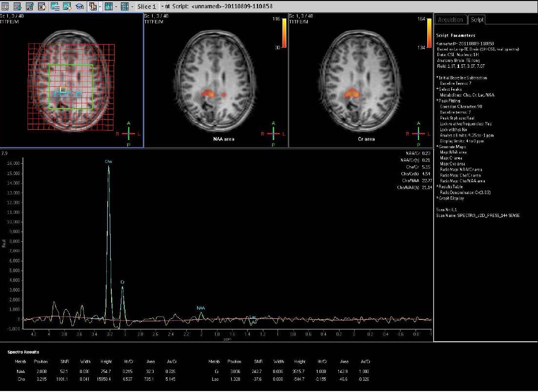This screenshot has height=392, width=538.
Task: Select the Script tab
Action: coord(477,20)
